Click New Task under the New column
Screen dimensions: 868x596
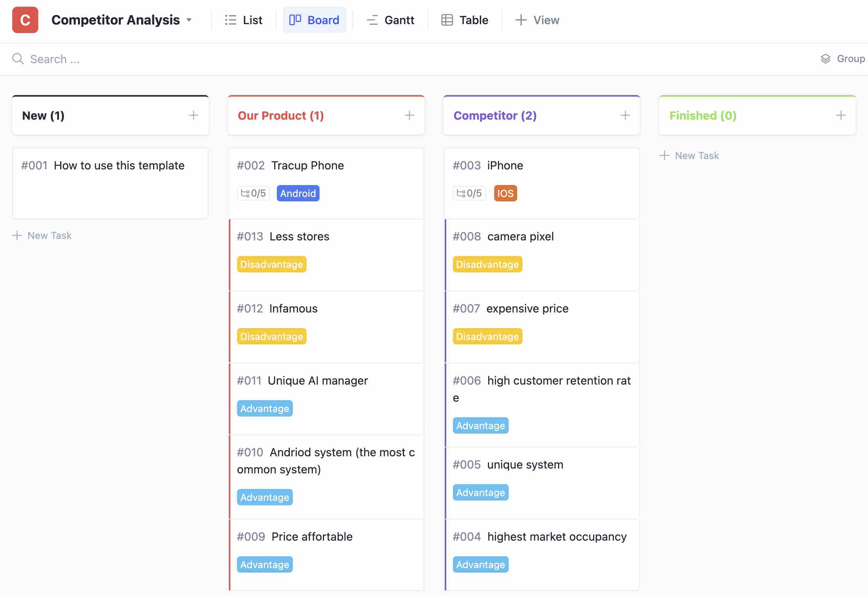pos(42,236)
